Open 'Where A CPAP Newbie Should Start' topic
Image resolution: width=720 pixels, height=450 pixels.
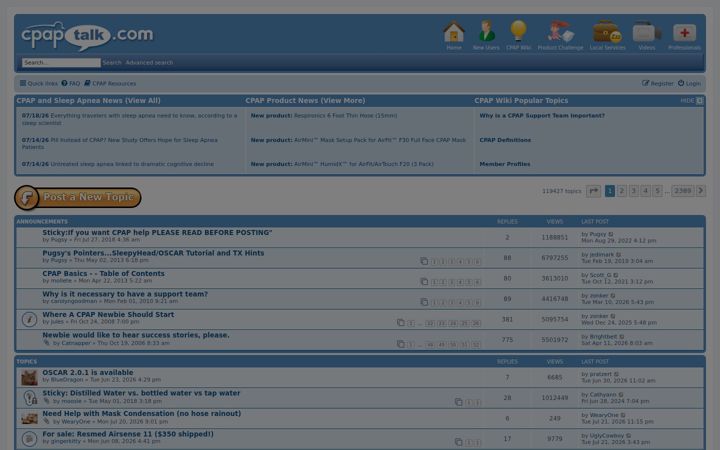point(108,315)
